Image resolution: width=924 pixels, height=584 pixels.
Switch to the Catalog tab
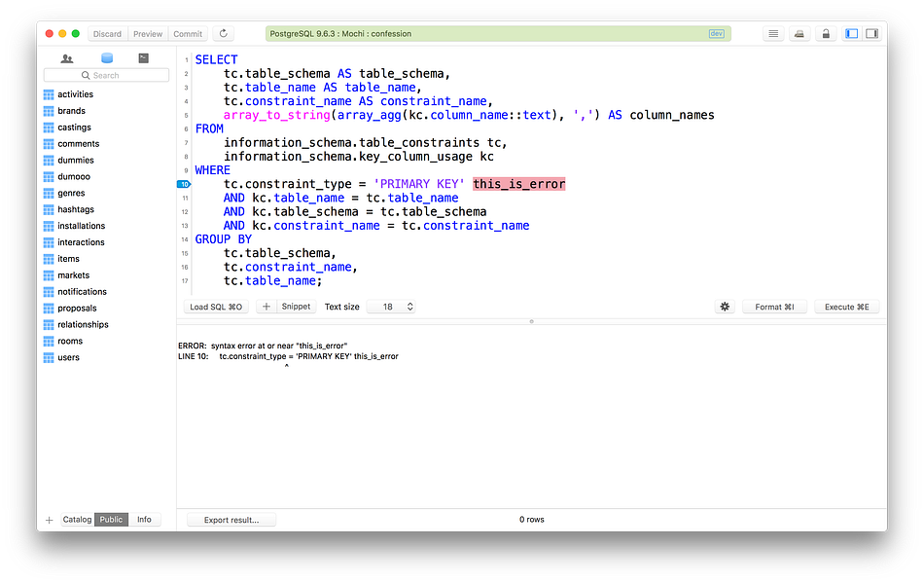[77, 520]
